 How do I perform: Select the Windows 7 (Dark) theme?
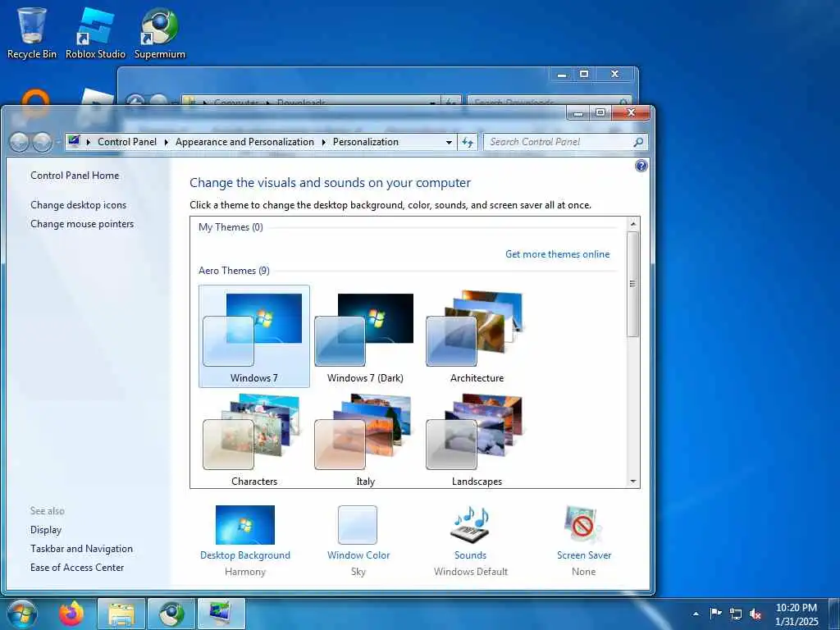(x=365, y=336)
